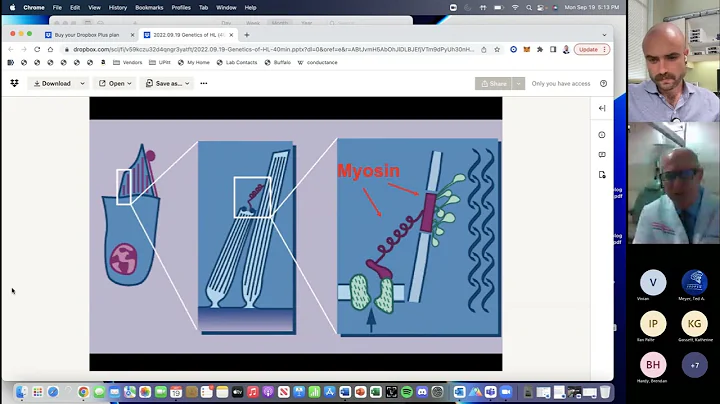Viewport: 720px width, 404px height.
Task: Open the file info icon in sidebar
Action: point(602,135)
